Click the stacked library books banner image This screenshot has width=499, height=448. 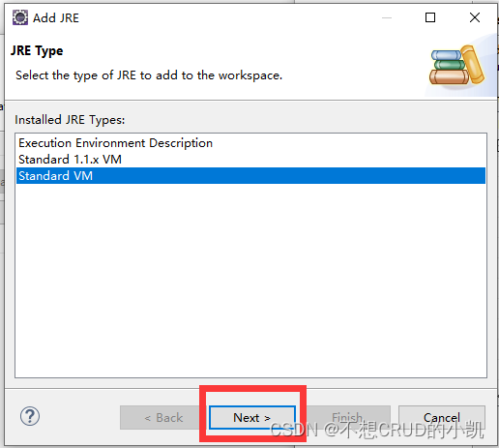(x=456, y=66)
